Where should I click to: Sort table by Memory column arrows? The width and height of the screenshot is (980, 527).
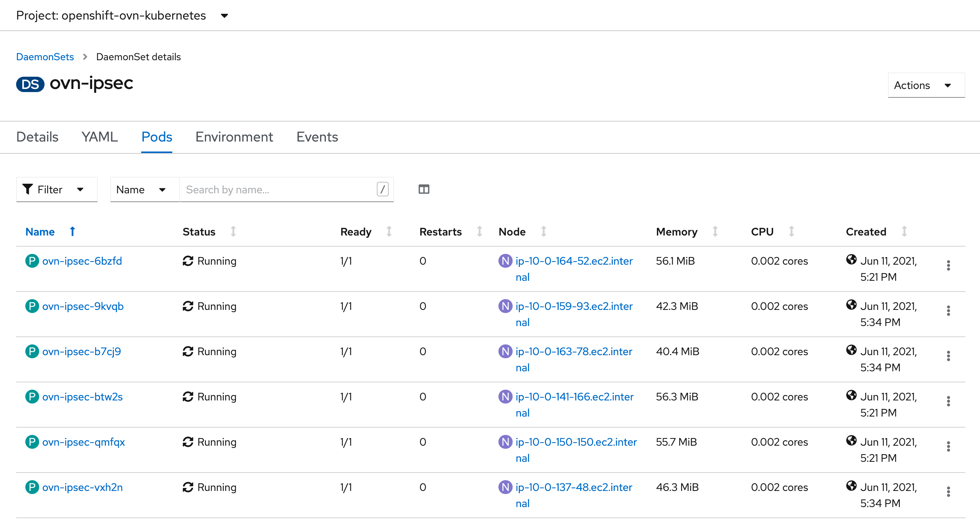[715, 232]
